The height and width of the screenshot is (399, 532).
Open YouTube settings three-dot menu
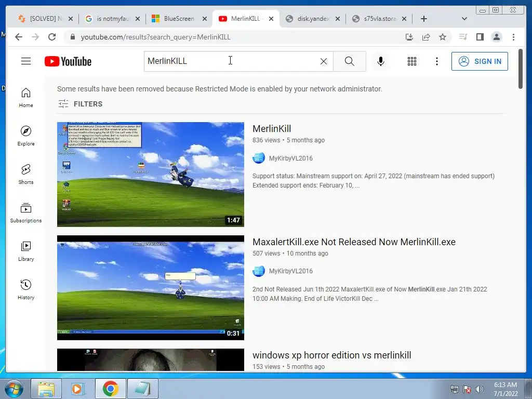pos(436,61)
